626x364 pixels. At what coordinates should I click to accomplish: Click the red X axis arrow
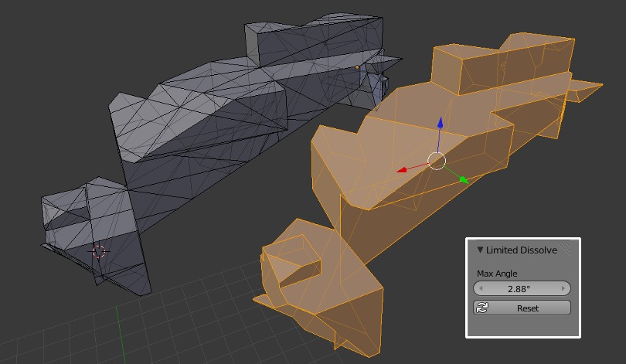(401, 170)
